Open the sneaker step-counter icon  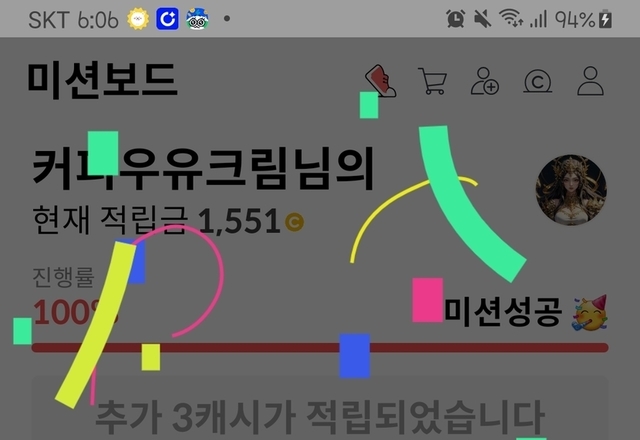tap(380, 81)
